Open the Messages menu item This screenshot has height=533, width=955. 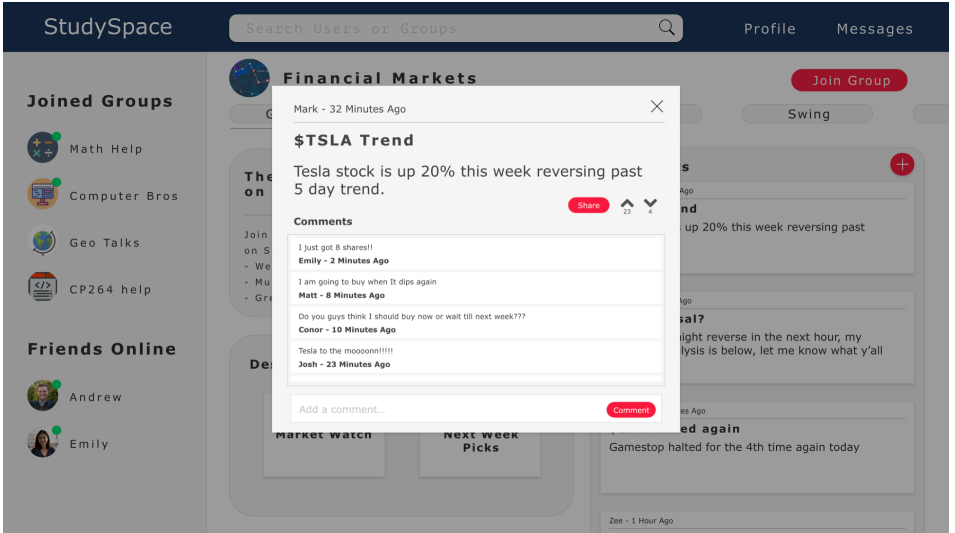tap(875, 29)
